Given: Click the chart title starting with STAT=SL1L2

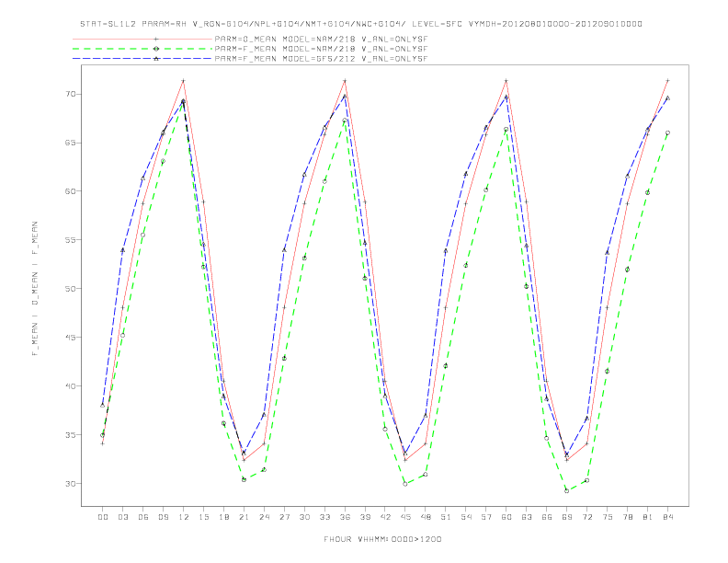Looking at the screenshot, I should pos(361,24).
